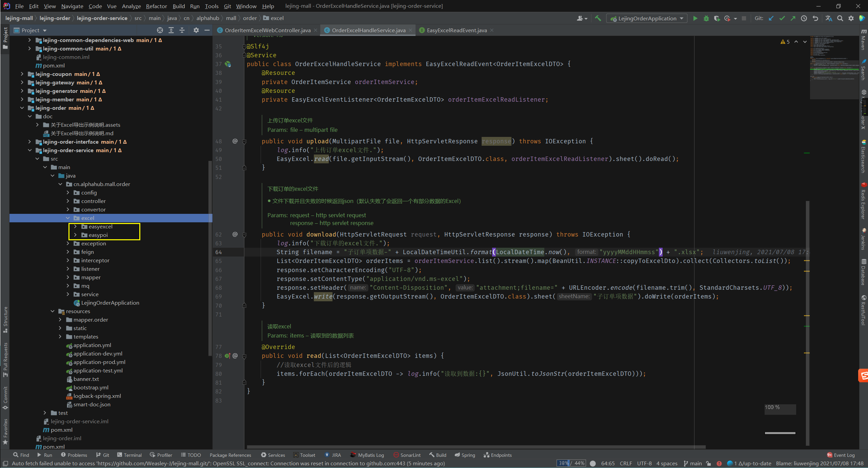Open the Event Log
The image size is (868, 468).
click(x=841, y=455)
